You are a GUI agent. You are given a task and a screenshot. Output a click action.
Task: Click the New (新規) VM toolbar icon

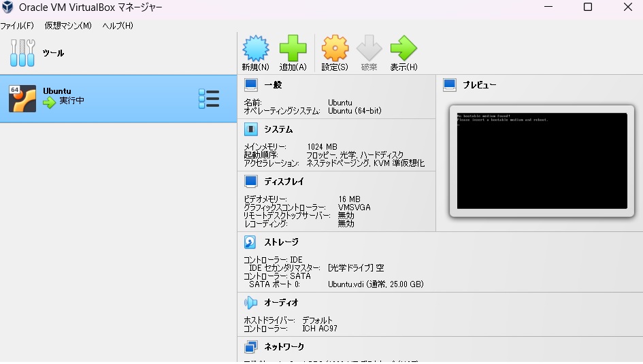click(x=255, y=48)
